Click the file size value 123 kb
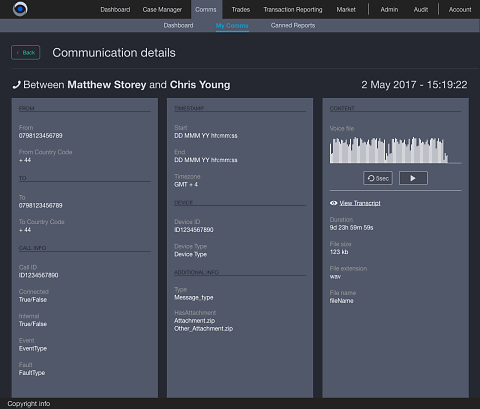Image resolution: width=480 pixels, height=409 pixels. click(339, 252)
